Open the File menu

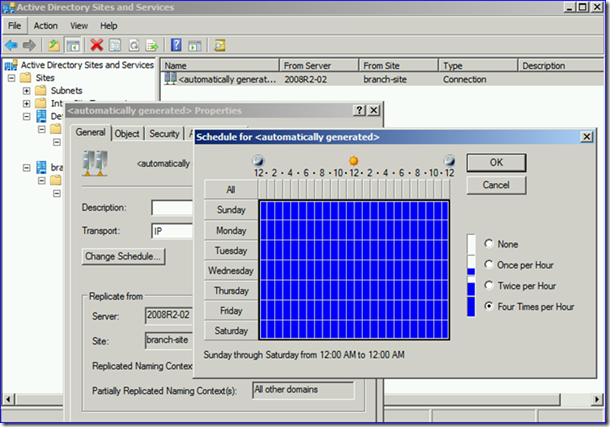click(x=15, y=26)
